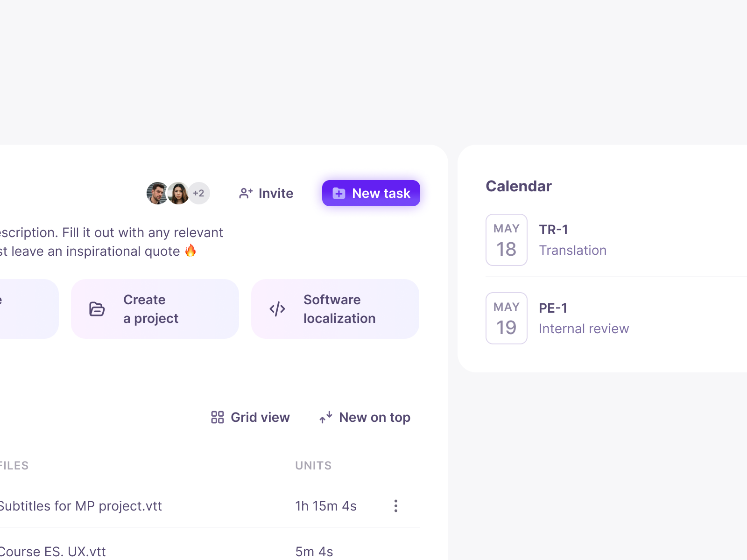The image size is (747, 560).
Task: Expand the +2 hidden collaborators badge
Action: (x=199, y=193)
